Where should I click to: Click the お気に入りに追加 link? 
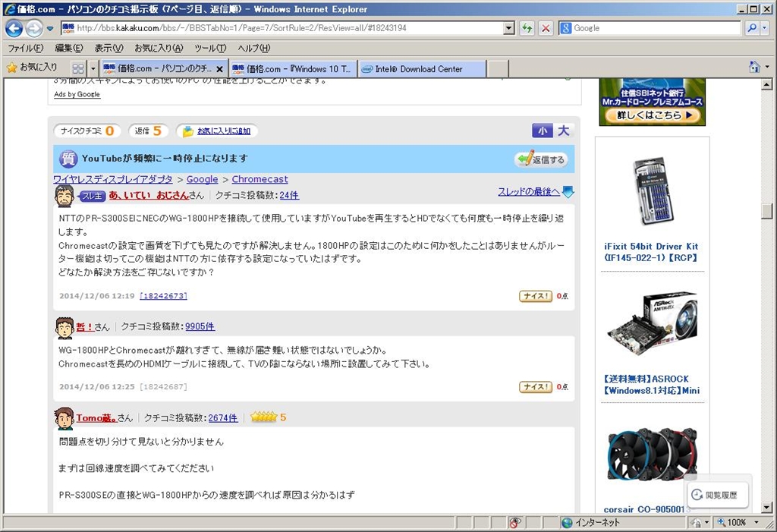[x=224, y=131]
